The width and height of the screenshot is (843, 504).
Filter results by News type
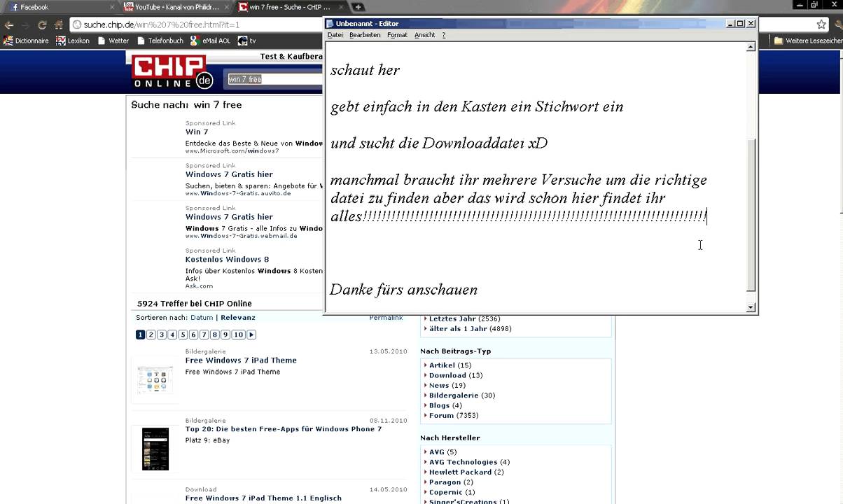coord(439,385)
